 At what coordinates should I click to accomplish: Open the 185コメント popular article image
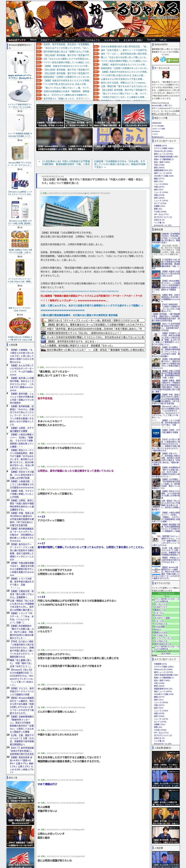coord(165,797)
